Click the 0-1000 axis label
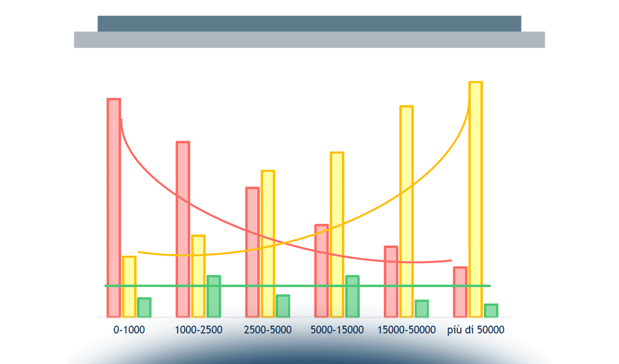Screen dimensions: 619x364 pyautogui.click(x=129, y=330)
